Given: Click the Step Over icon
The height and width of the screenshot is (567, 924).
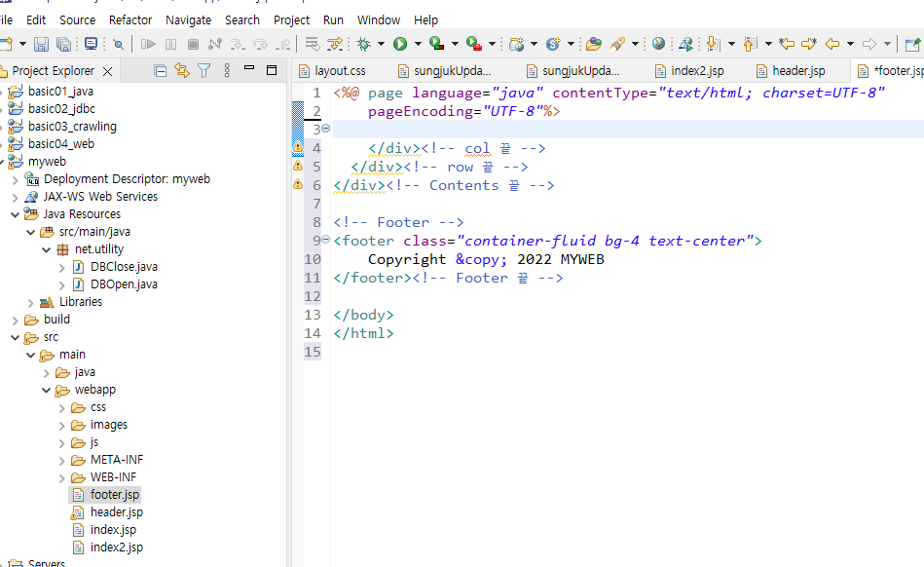Looking at the screenshot, I should coord(260,44).
